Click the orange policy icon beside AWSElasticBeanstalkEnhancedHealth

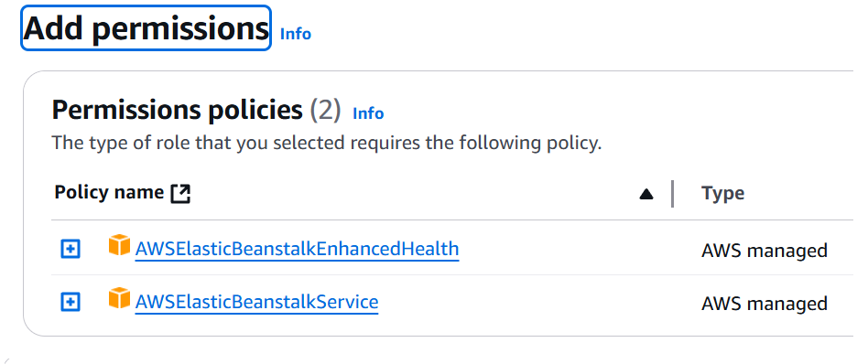pyautogui.click(x=119, y=245)
